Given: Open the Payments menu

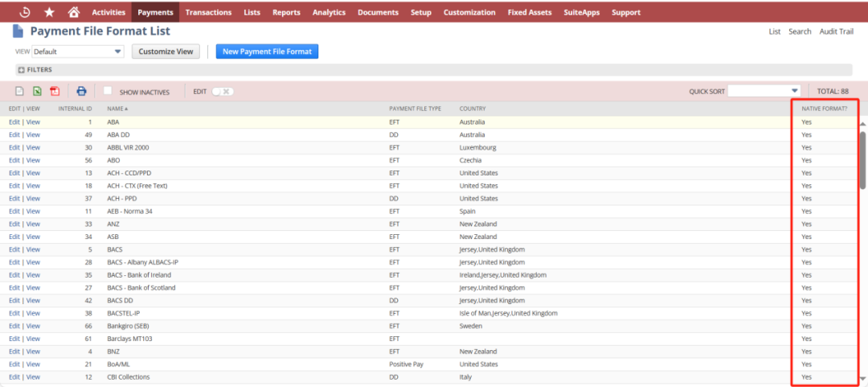Looking at the screenshot, I should pos(156,12).
